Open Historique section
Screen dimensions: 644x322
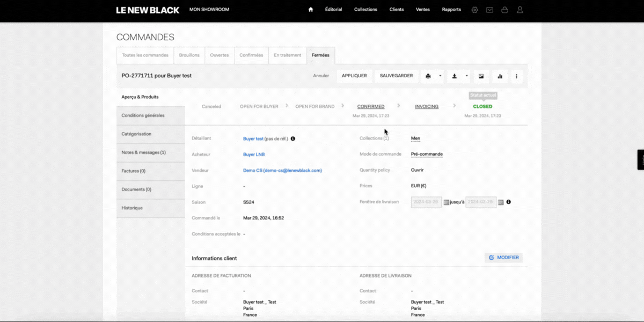click(151, 208)
